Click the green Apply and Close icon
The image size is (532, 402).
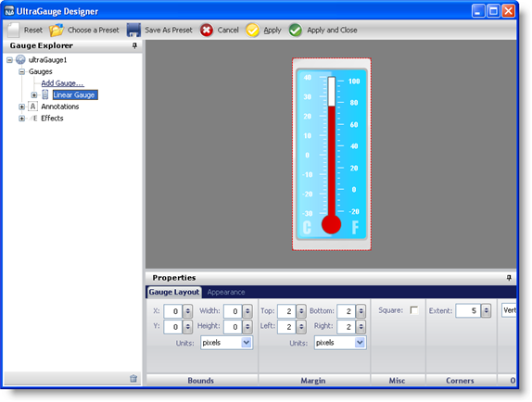point(296,31)
